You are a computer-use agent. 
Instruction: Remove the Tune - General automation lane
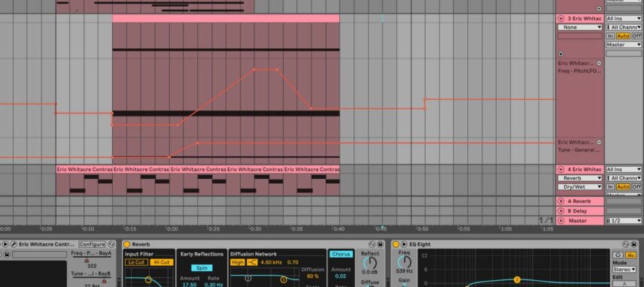click(x=599, y=142)
